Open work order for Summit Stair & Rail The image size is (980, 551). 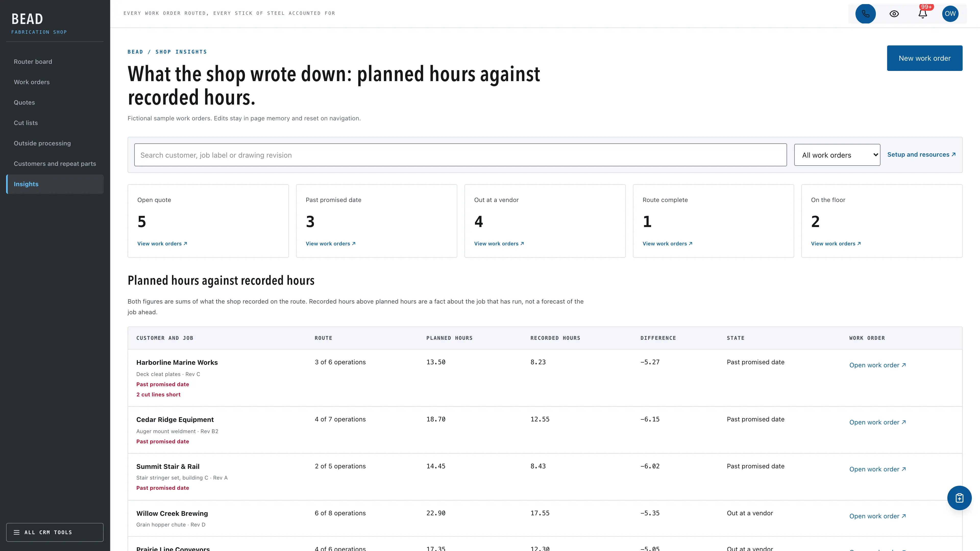tap(877, 469)
